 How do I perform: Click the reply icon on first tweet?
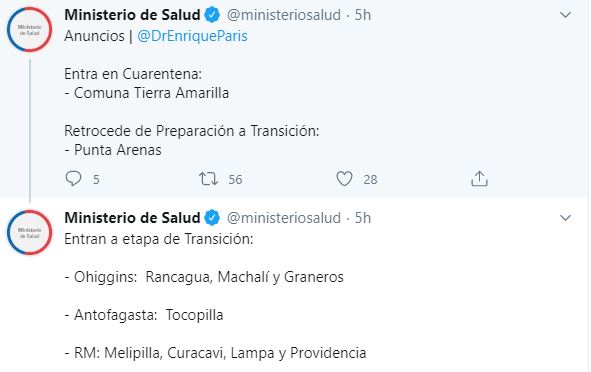point(73,179)
